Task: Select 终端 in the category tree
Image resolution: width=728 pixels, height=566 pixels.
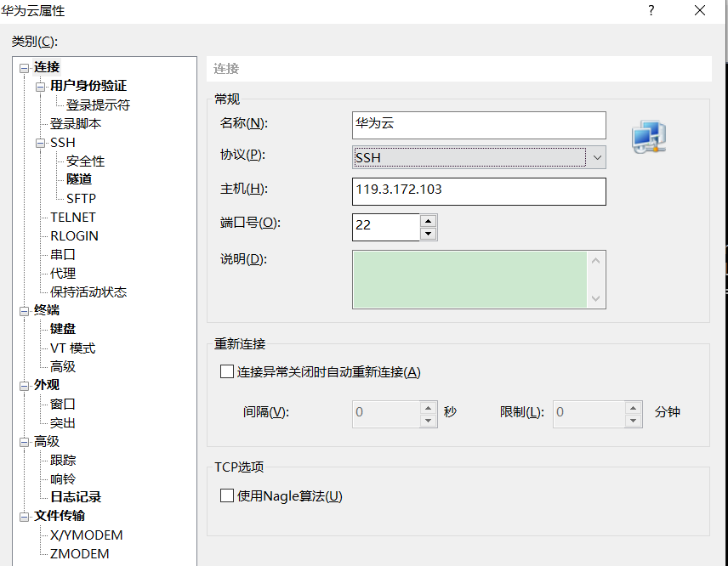Action: coord(47,310)
